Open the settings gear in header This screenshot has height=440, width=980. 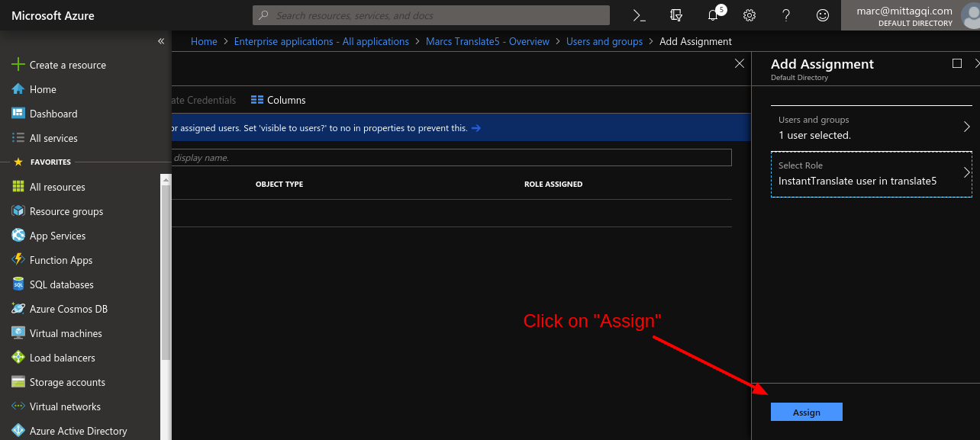tap(750, 15)
